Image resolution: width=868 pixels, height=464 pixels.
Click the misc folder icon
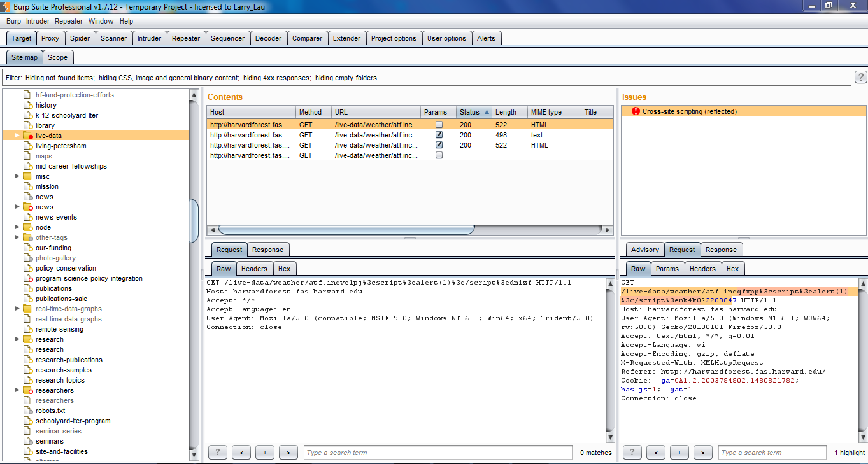click(27, 176)
